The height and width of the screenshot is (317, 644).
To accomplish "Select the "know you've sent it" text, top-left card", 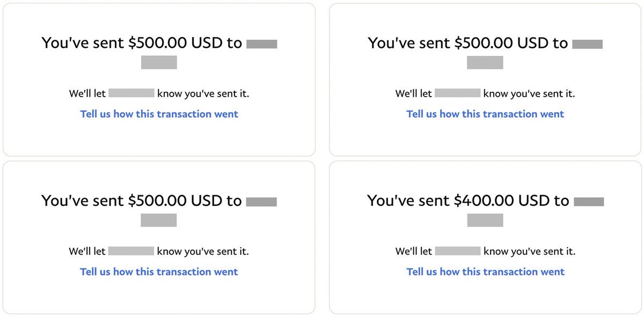I will pos(203,93).
